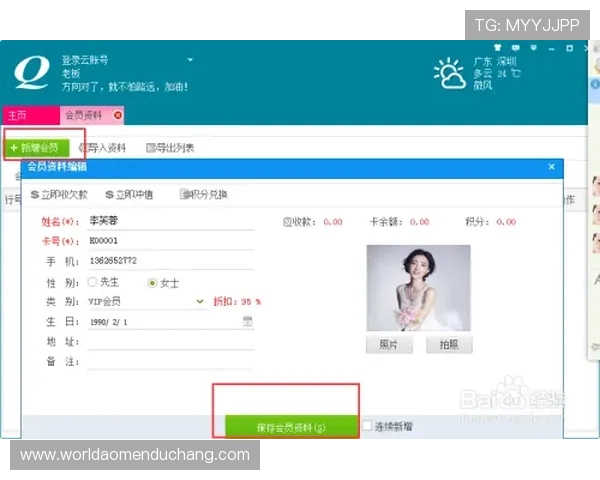
Task: Open 导入资料 import data option
Action: pos(103,148)
